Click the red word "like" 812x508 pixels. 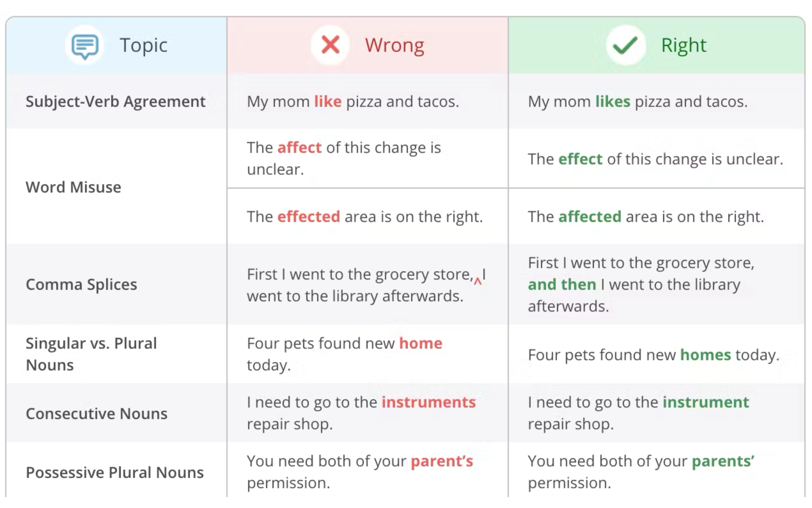pyautogui.click(x=328, y=101)
